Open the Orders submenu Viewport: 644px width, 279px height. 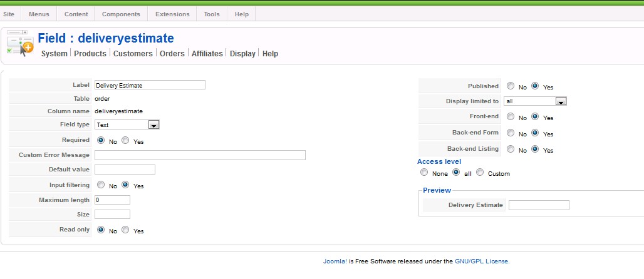coord(172,54)
